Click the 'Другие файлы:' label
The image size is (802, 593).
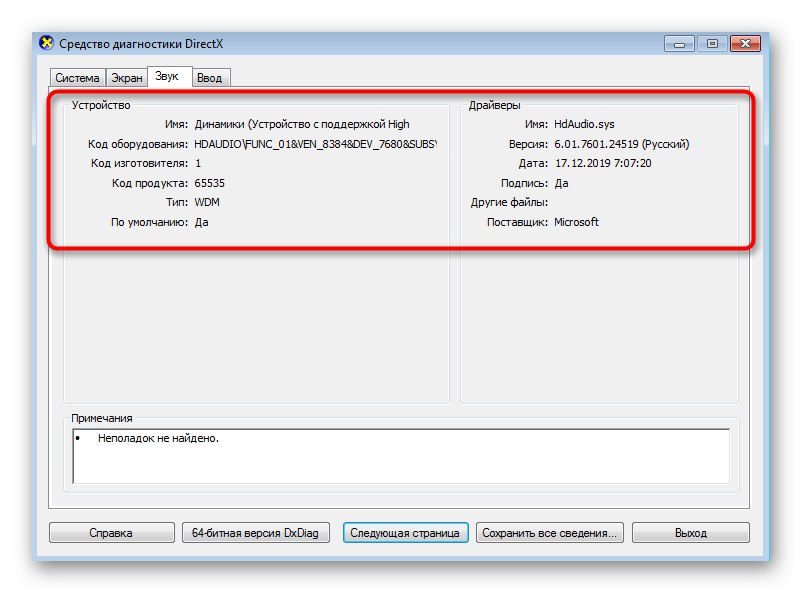(509, 203)
